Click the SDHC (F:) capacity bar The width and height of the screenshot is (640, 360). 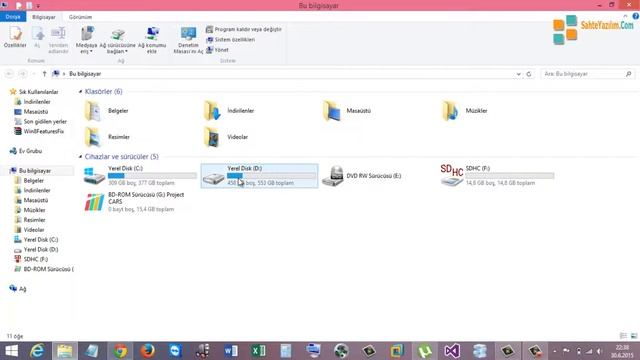point(510,176)
